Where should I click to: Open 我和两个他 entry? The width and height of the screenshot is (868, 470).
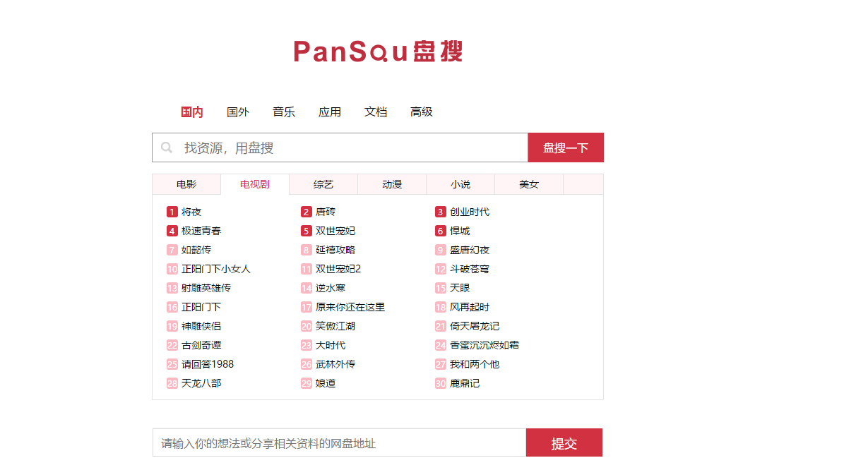pos(475,364)
